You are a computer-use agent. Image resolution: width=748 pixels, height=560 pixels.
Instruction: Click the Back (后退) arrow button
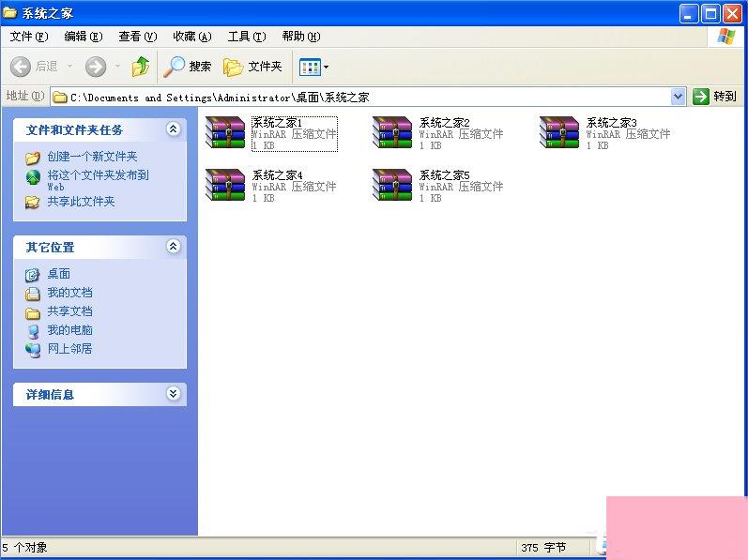point(21,67)
